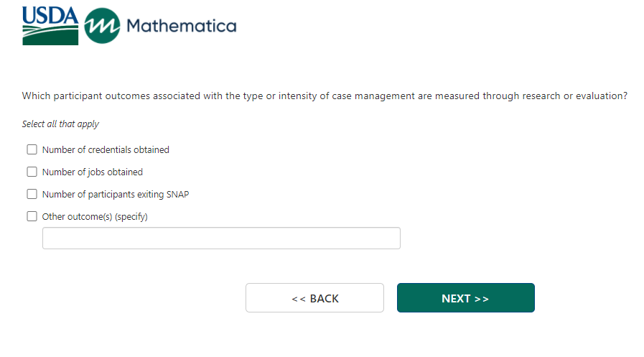Viewport: 644px width, 357px height.
Task: Enable the participants exiting SNAP checkbox
Action: [32, 194]
